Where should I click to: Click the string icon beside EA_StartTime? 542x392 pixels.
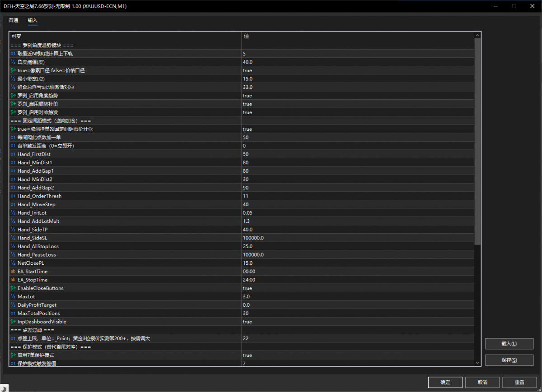(x=13, y=272)
